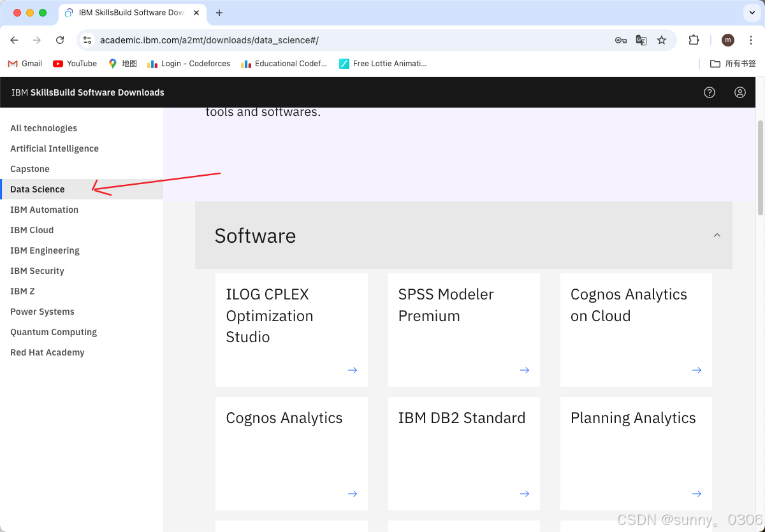Click arrow on Cognos Analytics on Cloud card

pyautogui.click(x=697, y=370)
